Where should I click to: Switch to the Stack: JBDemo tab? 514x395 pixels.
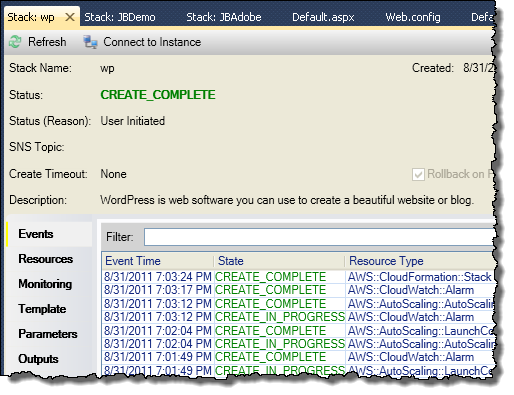pyautogui.click(x=120, y=17)
